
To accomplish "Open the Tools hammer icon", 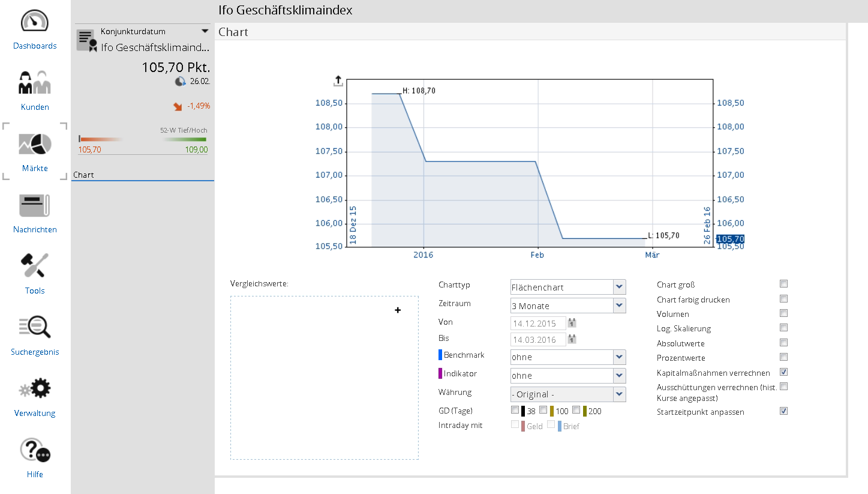I will tap(35, 267).
